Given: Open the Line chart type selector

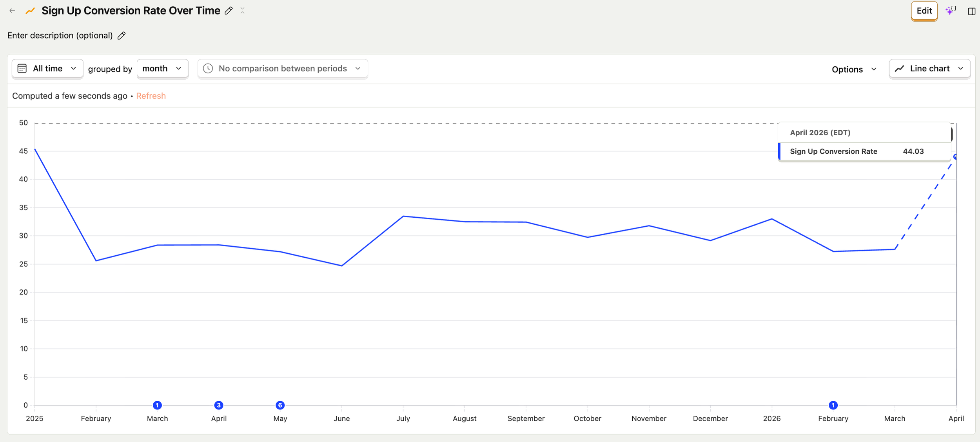Looking at the screenshot, I should 929,69.
